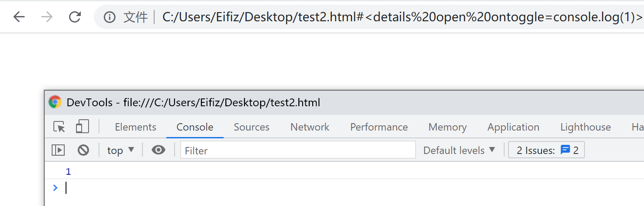
Task: Activate the inspect element picker icon
Action: click(x=59, y=127)
